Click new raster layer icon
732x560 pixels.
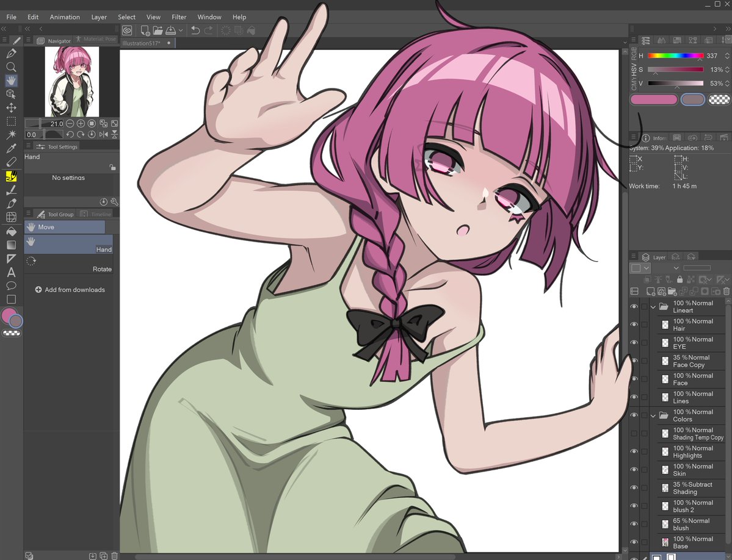(650, 292)
